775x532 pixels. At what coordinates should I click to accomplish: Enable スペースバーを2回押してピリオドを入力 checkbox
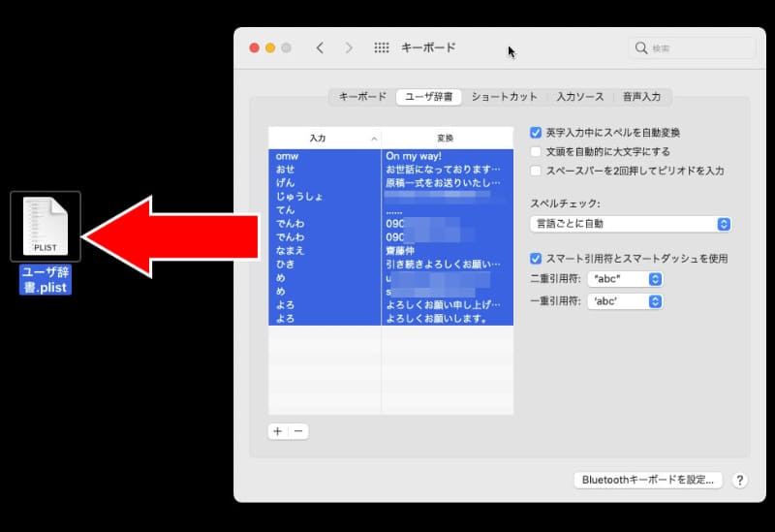pos(536,171)
